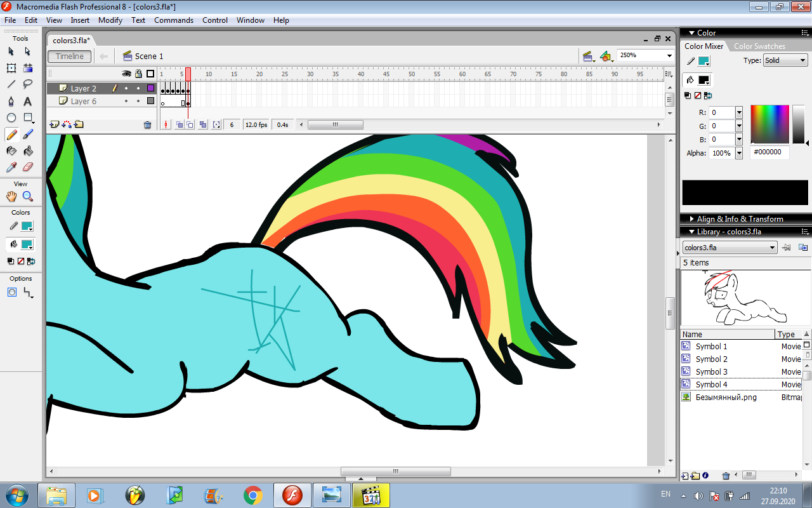Choose the Free Transform tool

click(x=11, y=68)
